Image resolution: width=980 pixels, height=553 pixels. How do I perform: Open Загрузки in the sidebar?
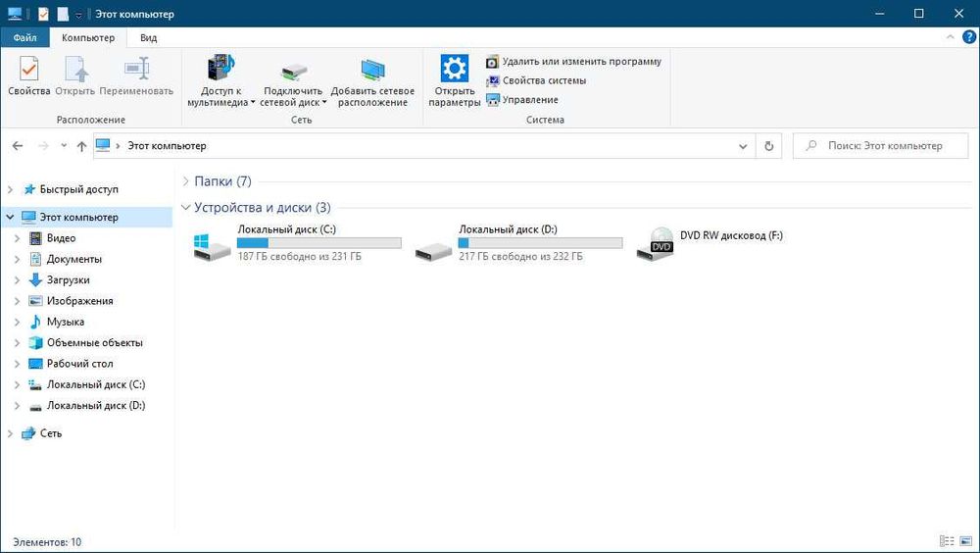coord(68,280)
